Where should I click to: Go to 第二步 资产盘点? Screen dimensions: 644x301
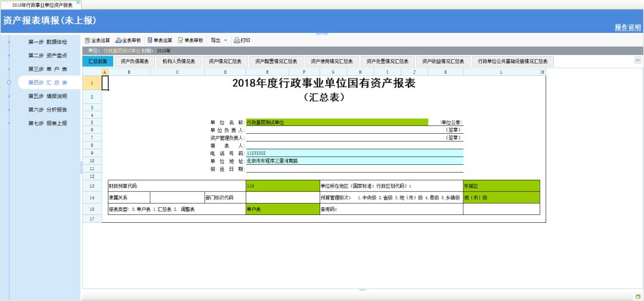click(48, 56)
